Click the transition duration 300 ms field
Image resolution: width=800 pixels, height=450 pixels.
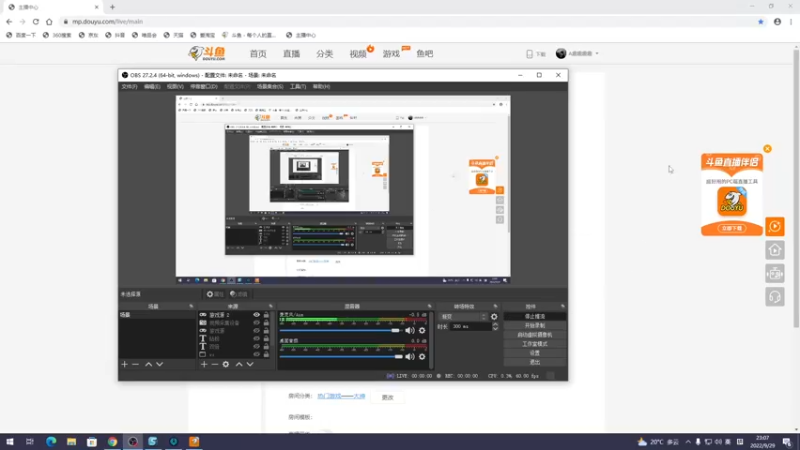[x=469, y=327]
